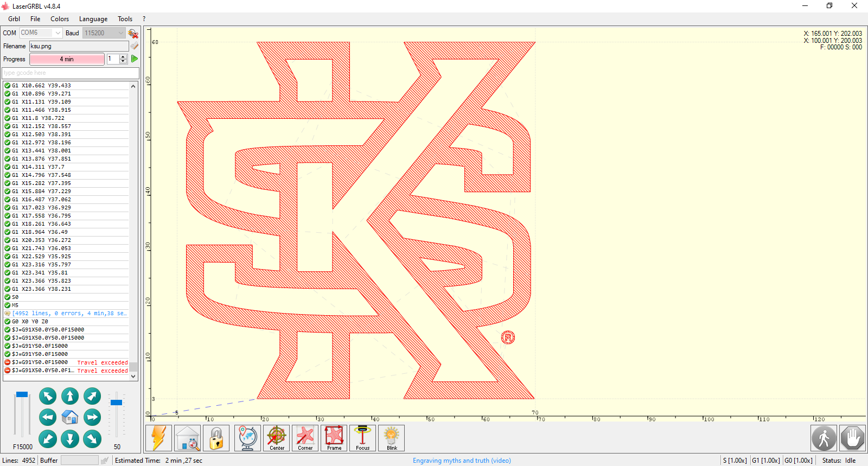Jog the laser down-right with the diagonal arrow

(92, 438)
